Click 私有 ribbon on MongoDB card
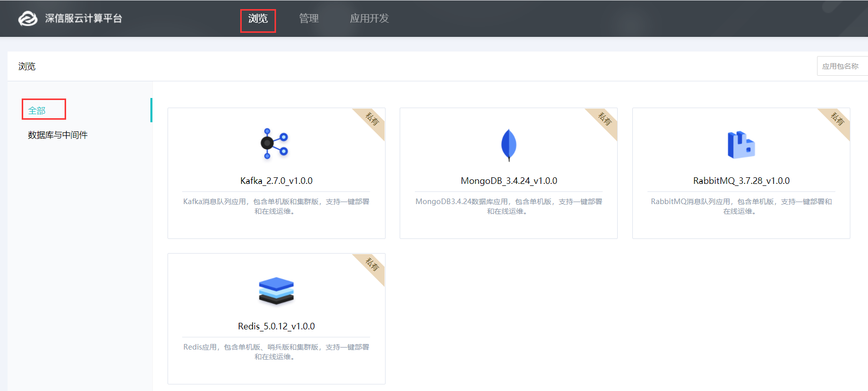The width and height of the screenshot is (868, 391). (x=605, y=119)
